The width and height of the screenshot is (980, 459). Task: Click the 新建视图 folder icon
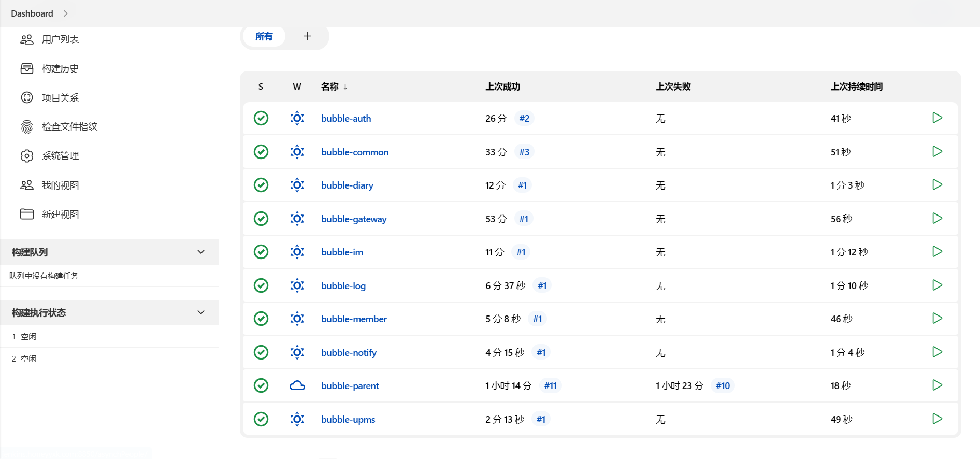tap(27, 214)
